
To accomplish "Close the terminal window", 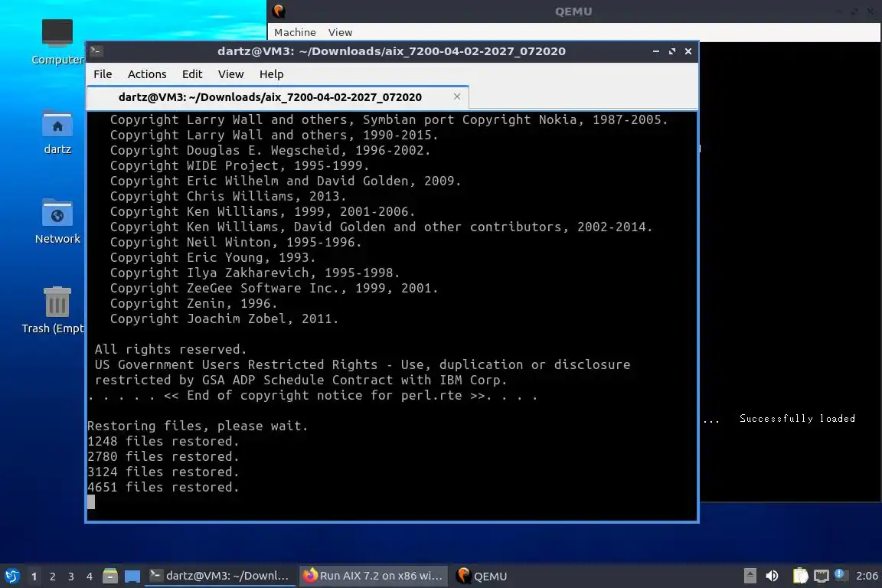I will [x=688, y=51].
